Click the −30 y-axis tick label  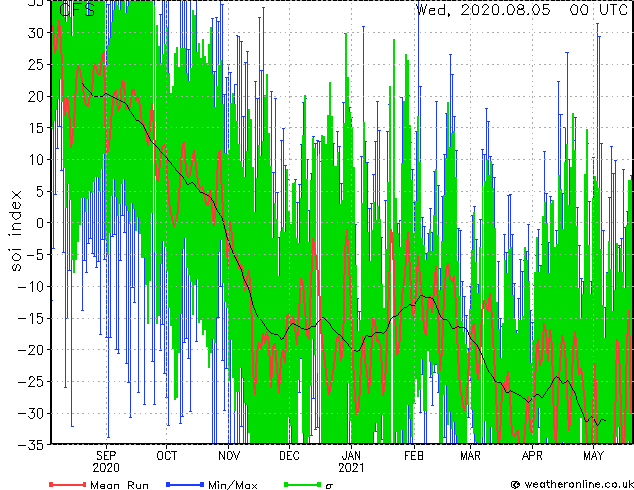[x=31, y=413]
